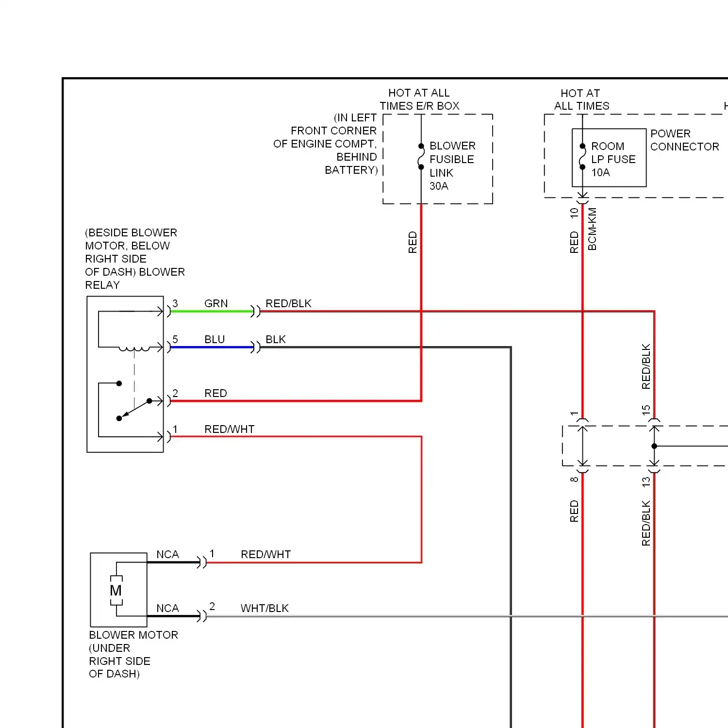Click the blower relay coil symbol
This screenshot has height=728, width=728.
pyautogui.click(x=134, y=347)
